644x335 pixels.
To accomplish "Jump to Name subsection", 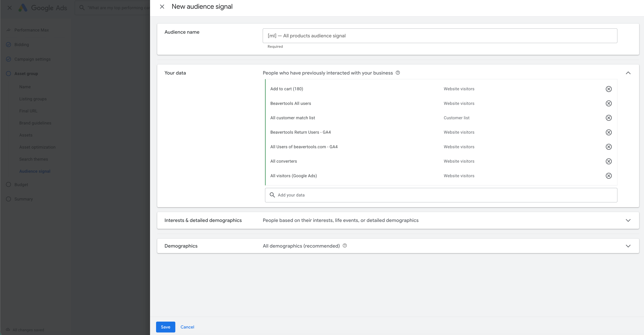I will coord(25,87).
